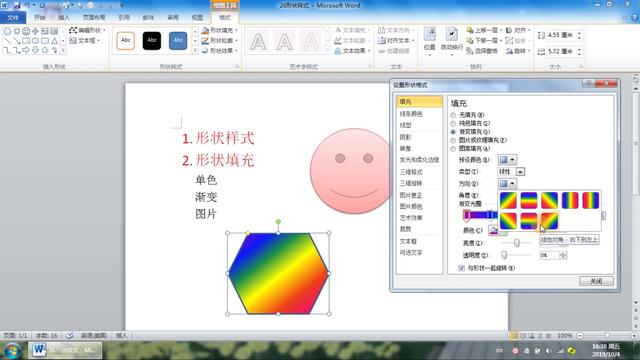
Task: Switch to the 引用 References ribbon tab
Action: click(x=124, y=18)
